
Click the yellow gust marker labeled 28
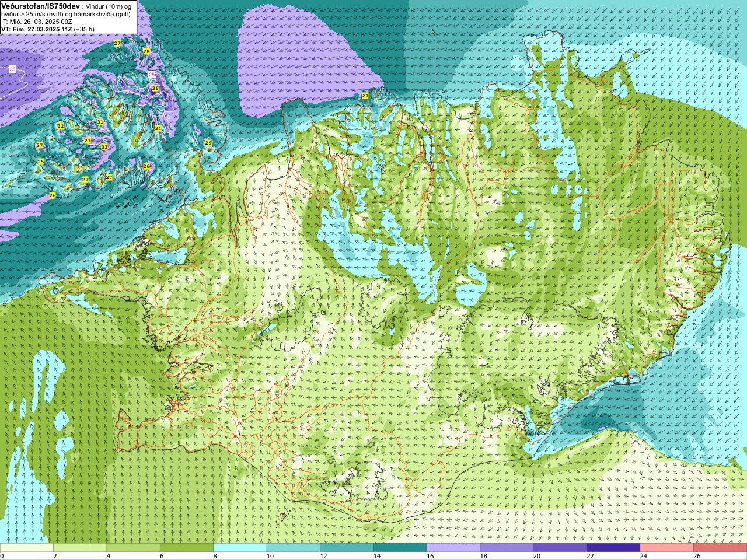pyautogui.click(x=146, y=51)
